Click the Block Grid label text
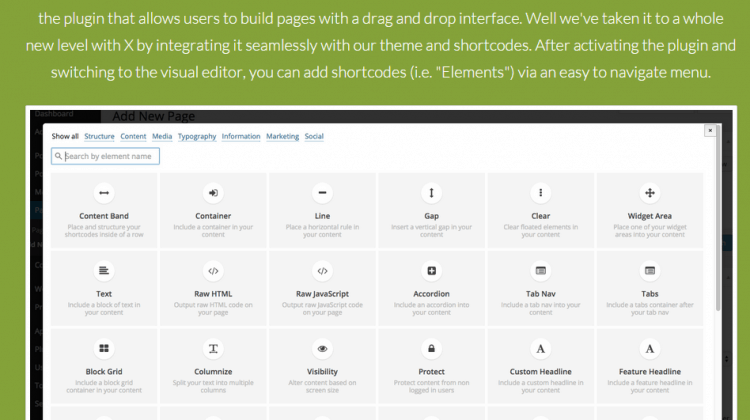Screen dimensions: 750x420 click(x=104, y=372)
